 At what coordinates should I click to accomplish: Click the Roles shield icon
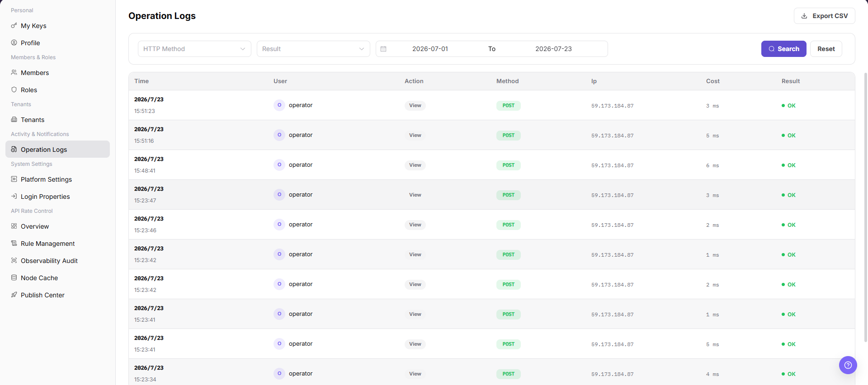click(x=14, y=89)
